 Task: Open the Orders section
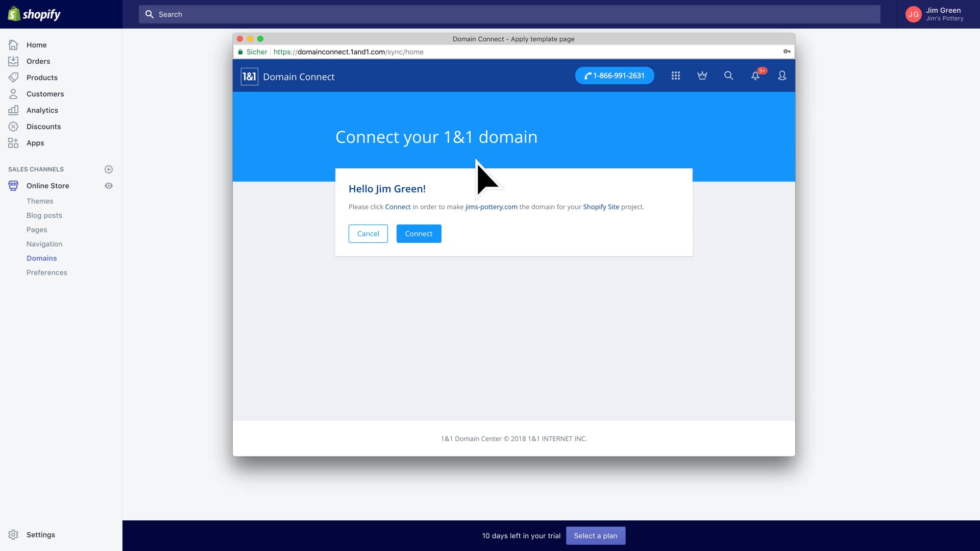38,61
